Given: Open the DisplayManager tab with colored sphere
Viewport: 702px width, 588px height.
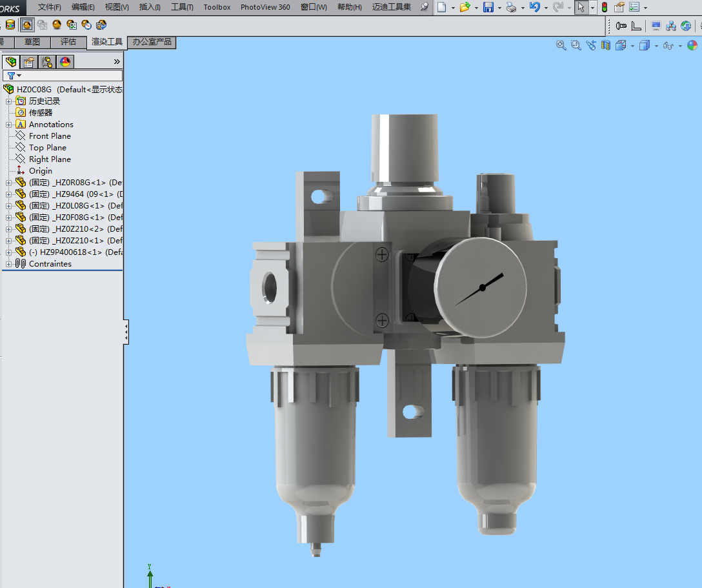Looking at the screenshot, I should (65, 62).
